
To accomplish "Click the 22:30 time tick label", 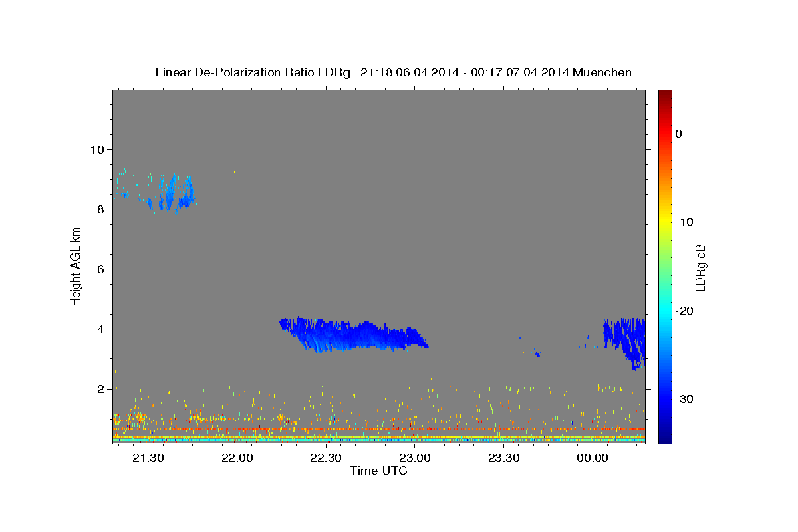I will click(326, 458).
